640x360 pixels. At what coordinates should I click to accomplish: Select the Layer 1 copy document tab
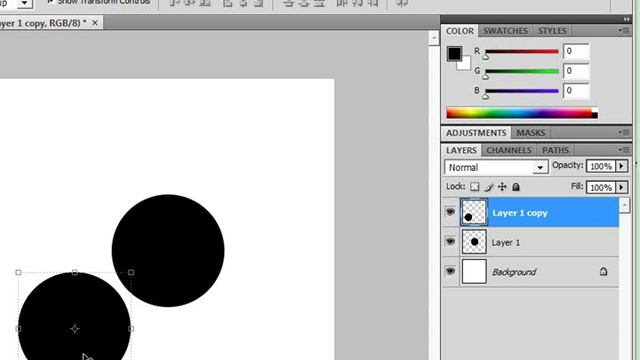pos(44,23)
